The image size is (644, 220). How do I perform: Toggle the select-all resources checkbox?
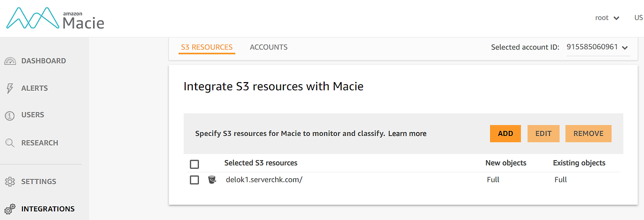tap(194, 164)
